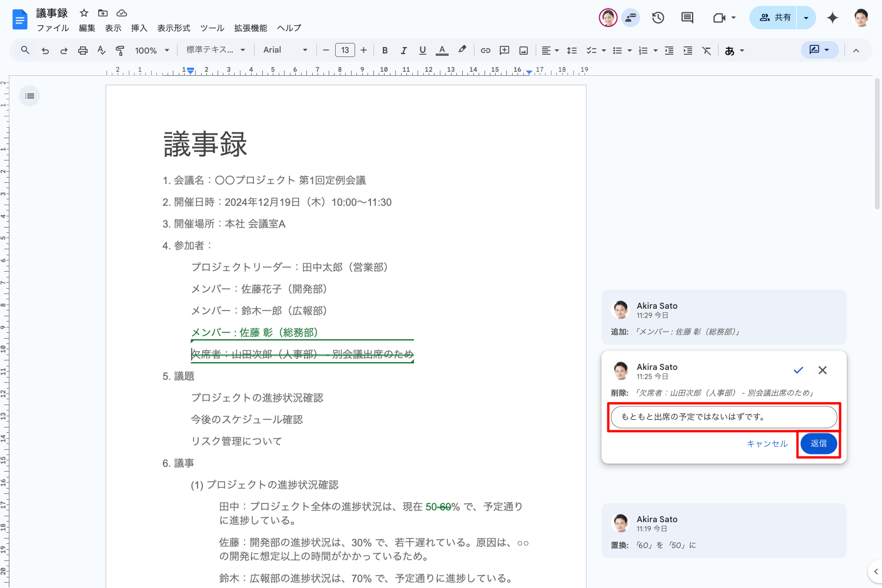The width and height of the screenshot is (882, 588).
Task: Open the ファイル menu
Action: pos(53,28)
